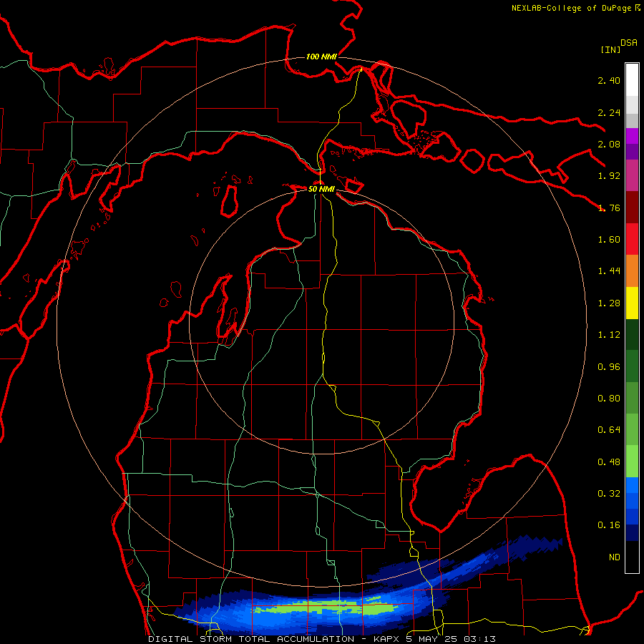Image resolution: width=644 pixels, height=644 pixels.
Task: Pick the pink swatch beside 1.92
Action: click(632, 175)
